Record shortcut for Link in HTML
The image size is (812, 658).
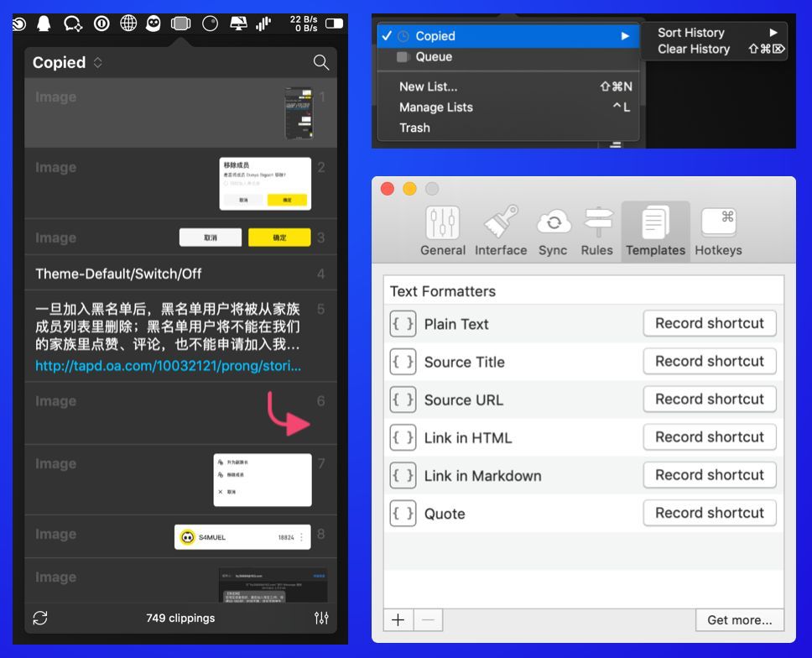tap(710, 436)
